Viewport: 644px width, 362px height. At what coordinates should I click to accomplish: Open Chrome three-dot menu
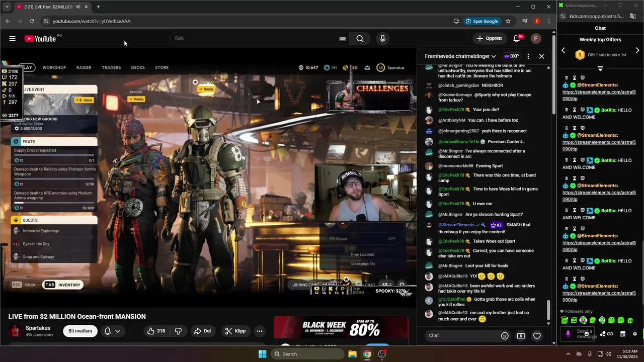(549, 21)
